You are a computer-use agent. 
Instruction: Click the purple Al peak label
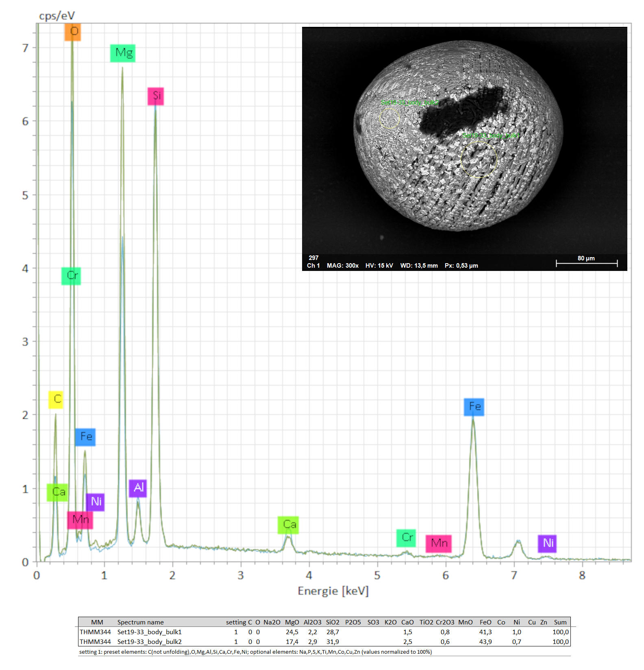[x=138, y=488]
